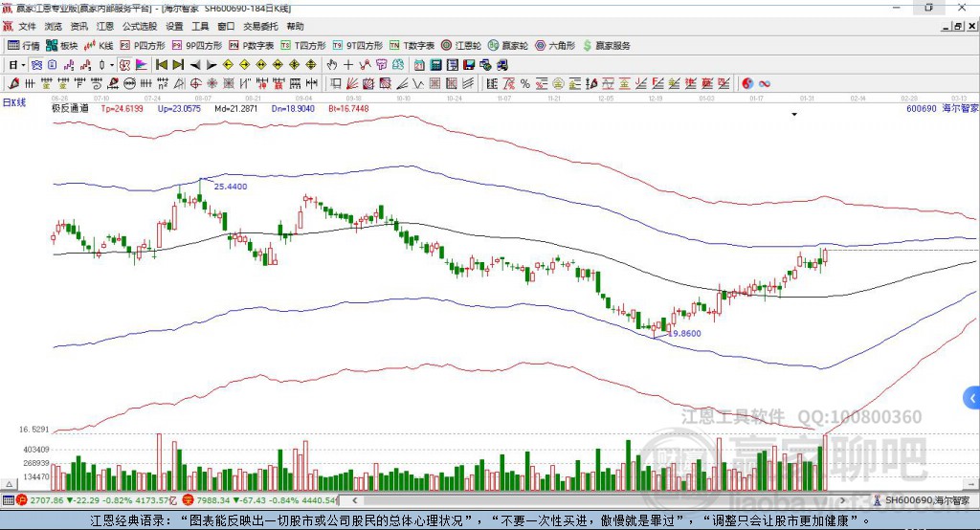The height and width of the screenshot is (530, 980).
Task: Click the up triangle button bottom-left
Action: (x=10, y=484)
